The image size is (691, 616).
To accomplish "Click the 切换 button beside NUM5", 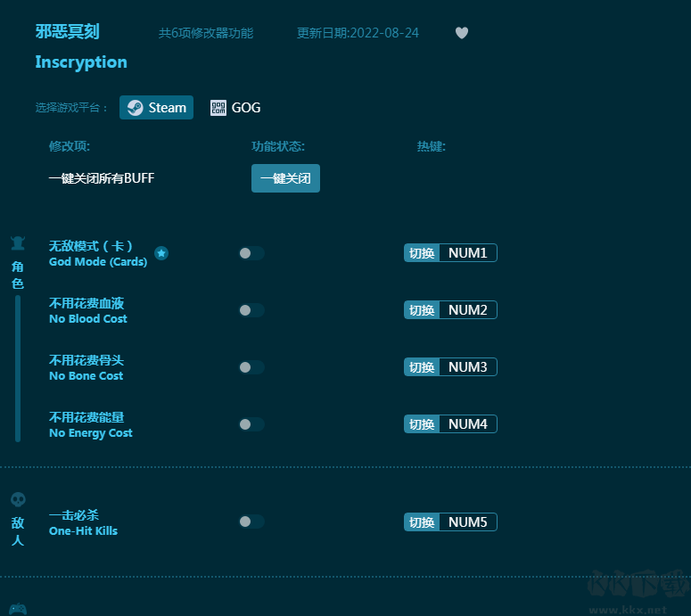I will tap(422, 522).
